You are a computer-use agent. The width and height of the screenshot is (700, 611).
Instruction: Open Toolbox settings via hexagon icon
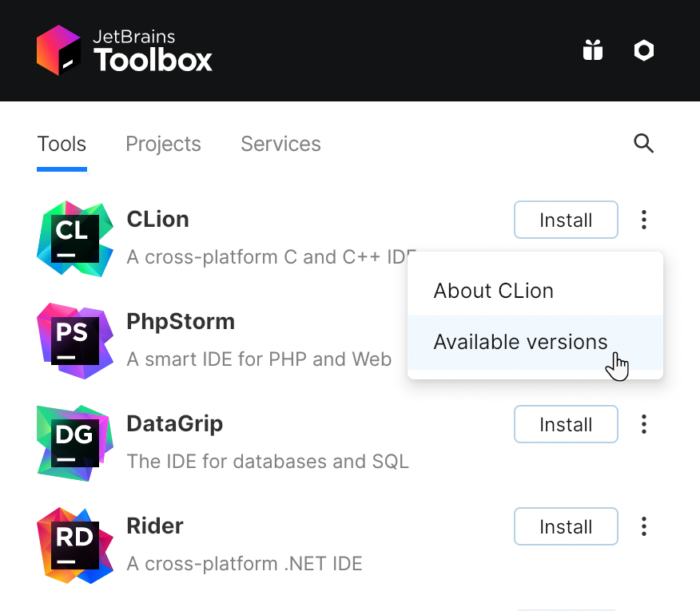643,50
